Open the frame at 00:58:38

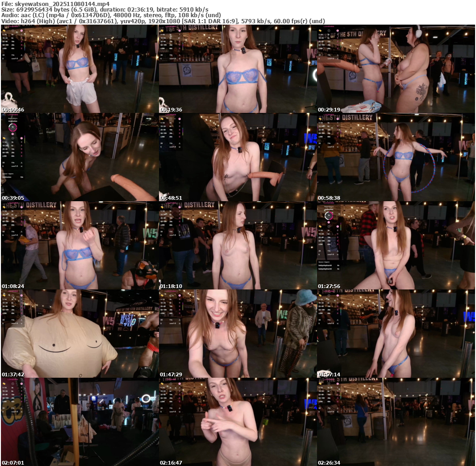coord(396,157)
